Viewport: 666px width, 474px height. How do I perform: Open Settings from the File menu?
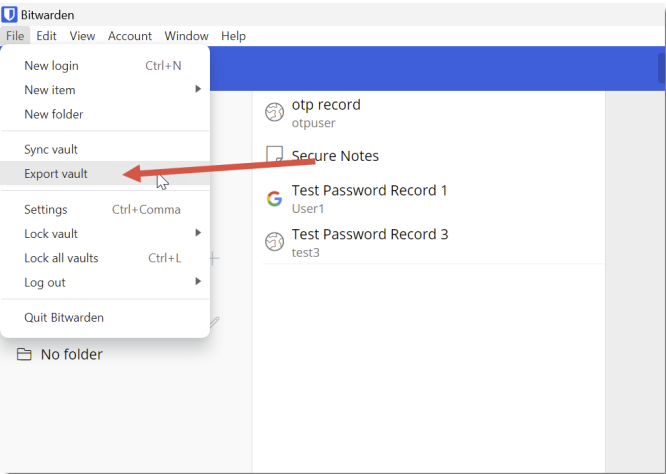(105, 209)
